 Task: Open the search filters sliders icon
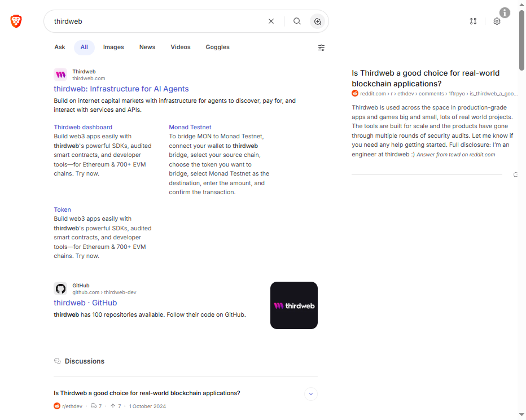(x=321, y=47)
